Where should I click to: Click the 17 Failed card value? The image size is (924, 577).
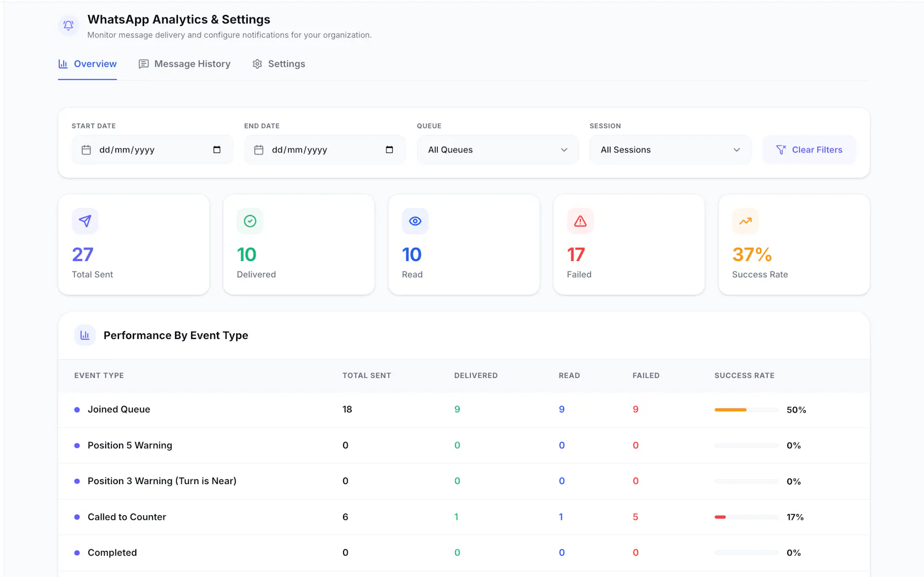(x=576, y=255)
